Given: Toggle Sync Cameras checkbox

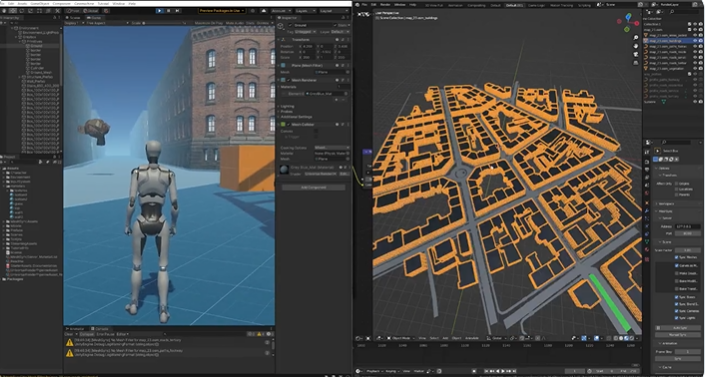Looking at the screenshot, I should [676, 311].
